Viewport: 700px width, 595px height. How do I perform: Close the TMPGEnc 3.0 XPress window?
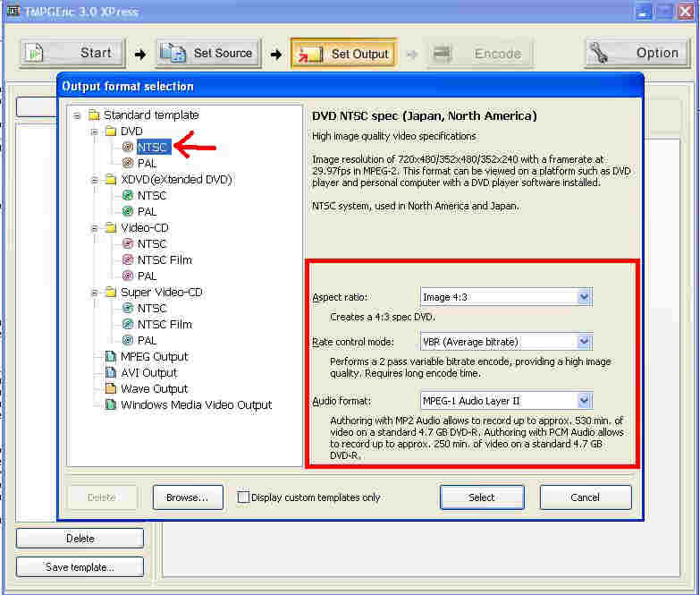point(687,12)
